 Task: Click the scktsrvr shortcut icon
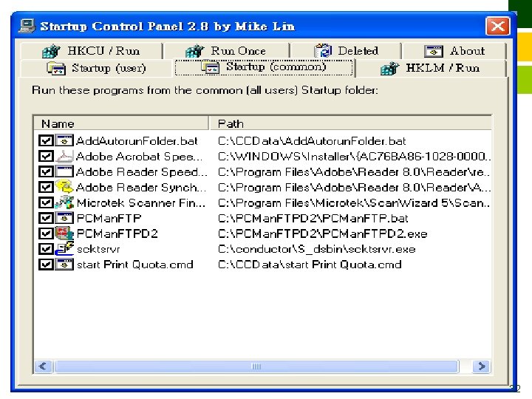coord(64,249)
